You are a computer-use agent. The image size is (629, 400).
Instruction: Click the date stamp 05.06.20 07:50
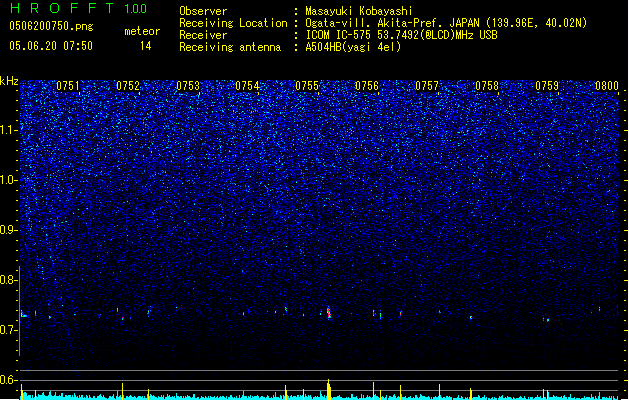click(51, 46)
